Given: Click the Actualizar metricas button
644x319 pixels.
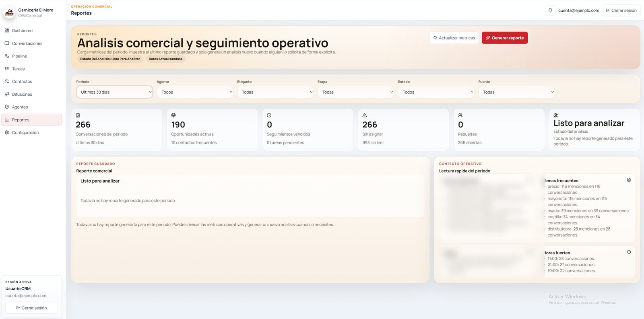Looking at the screenshot, I should pyautogui.click(x=454, y=38).
